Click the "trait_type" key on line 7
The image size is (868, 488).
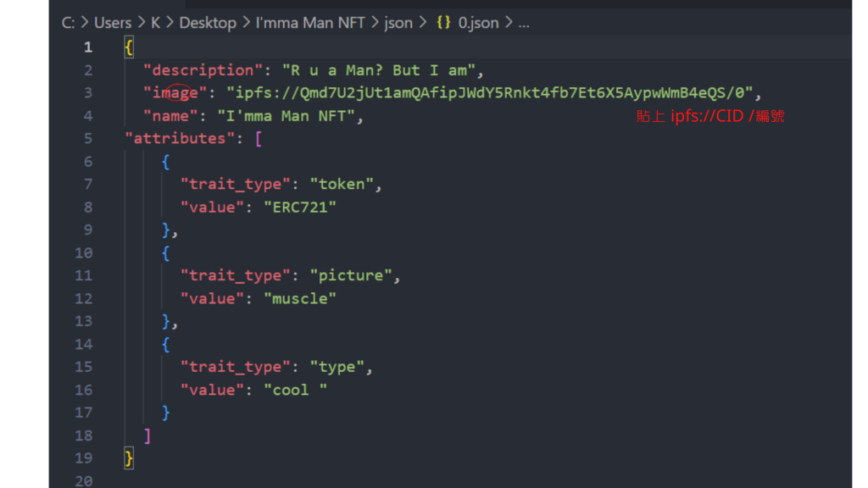[236, 184]
